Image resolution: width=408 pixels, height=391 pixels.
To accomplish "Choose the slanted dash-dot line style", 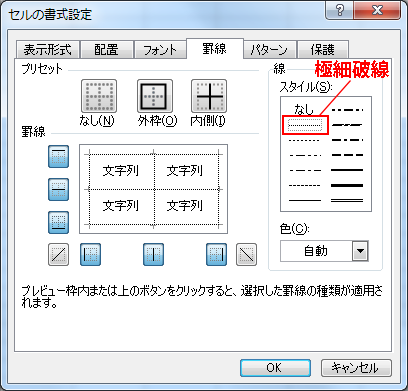I will (x=347, y=125).
